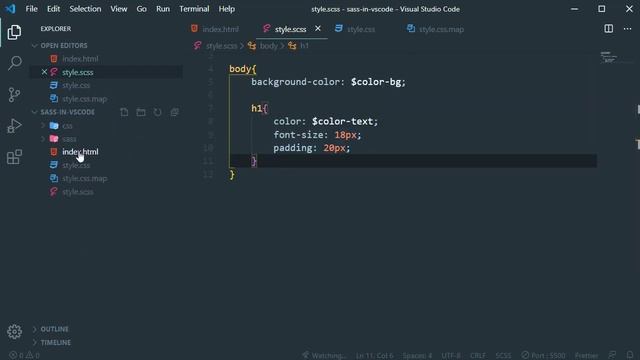640x360 pixels.
Task: Open the Selection menu
Action: [x=85, y=9]
